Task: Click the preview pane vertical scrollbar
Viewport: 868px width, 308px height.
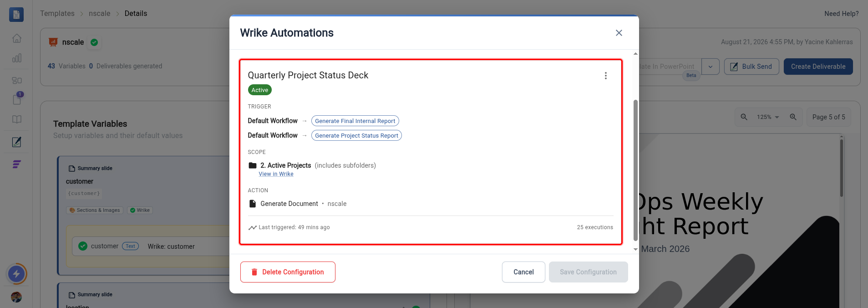Action: [x=842, y=168]
